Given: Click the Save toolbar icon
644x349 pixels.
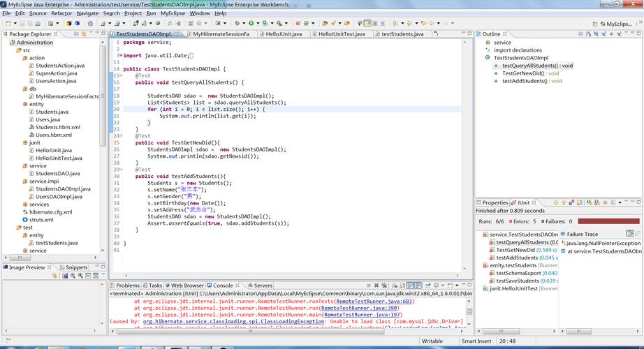Looking at the screenshot, I should coord(22,24).
